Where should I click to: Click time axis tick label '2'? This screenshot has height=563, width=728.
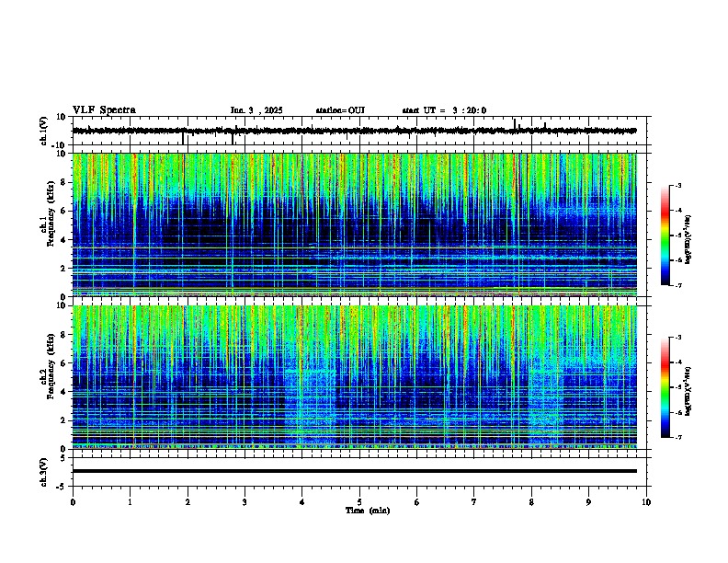coord(188,502)
